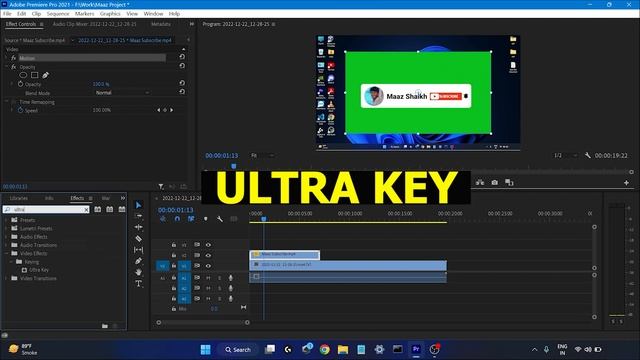Toggle Motion effect fx switch

pos(13,58)
